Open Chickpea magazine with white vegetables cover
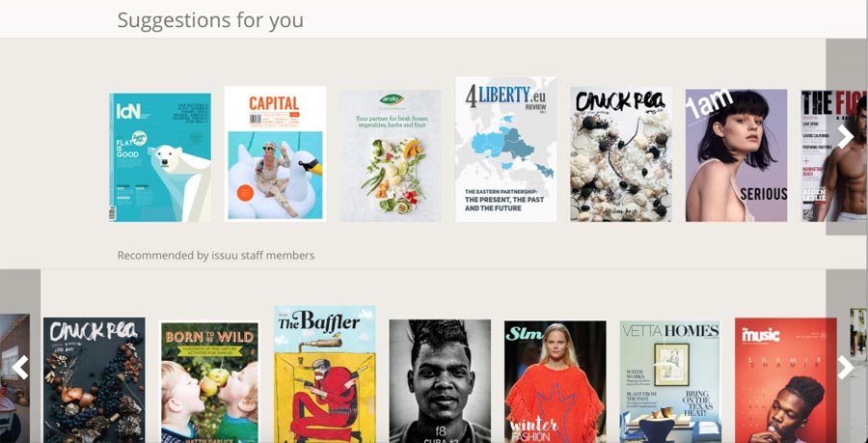 [x=621, y=154]
